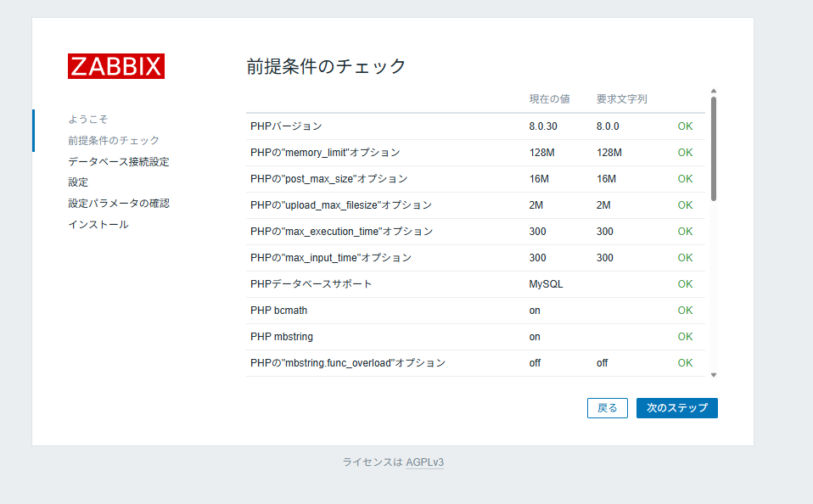This screenshot has width=813, height=504.
Task: Click the OK mark beside memory_limit option
Action: pyautogui.click(x=685, y=152)
